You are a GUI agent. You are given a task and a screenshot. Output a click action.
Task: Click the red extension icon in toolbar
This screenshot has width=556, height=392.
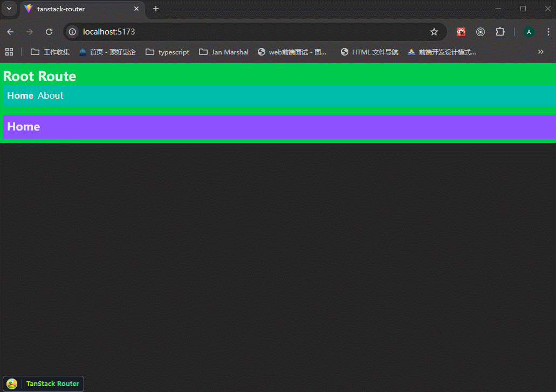461,32
